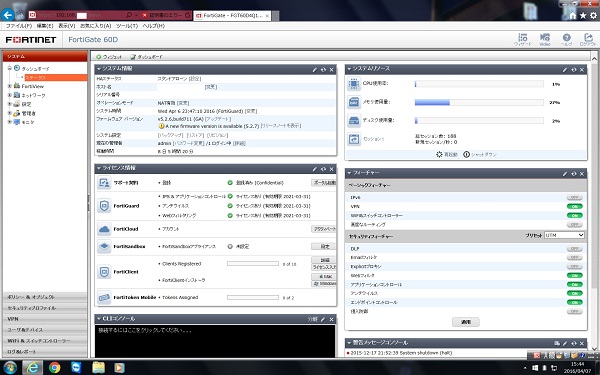
Task: Refresh the Features widget
Action: tap(574, 174)
